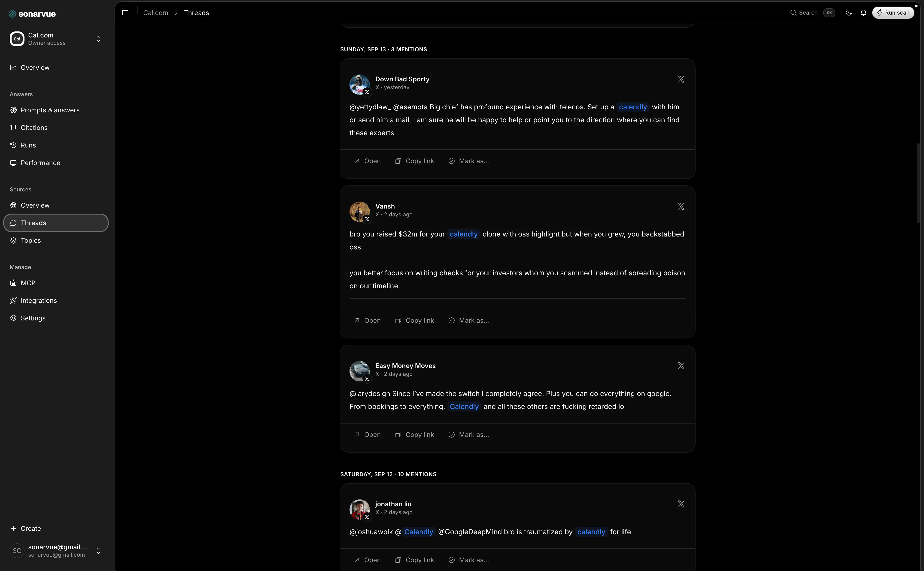Click the Sunday, Sep 13 date header

pyautogui.click(x=383, y=49)
